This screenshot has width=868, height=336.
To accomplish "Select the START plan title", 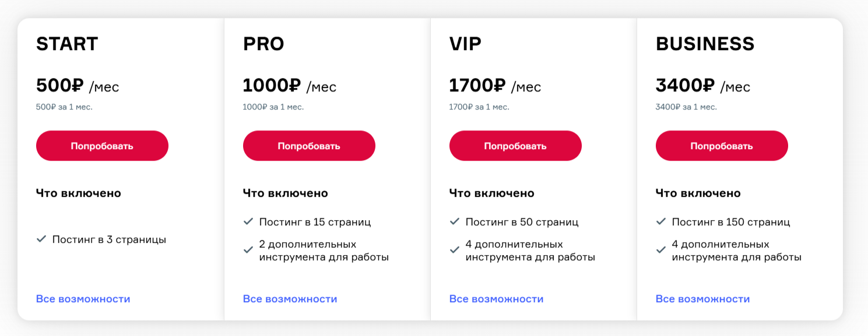I will pos(67,44).
